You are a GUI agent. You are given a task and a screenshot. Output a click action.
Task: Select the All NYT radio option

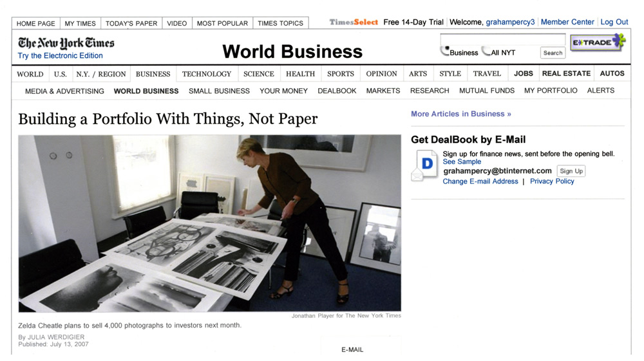coord(486,51)
